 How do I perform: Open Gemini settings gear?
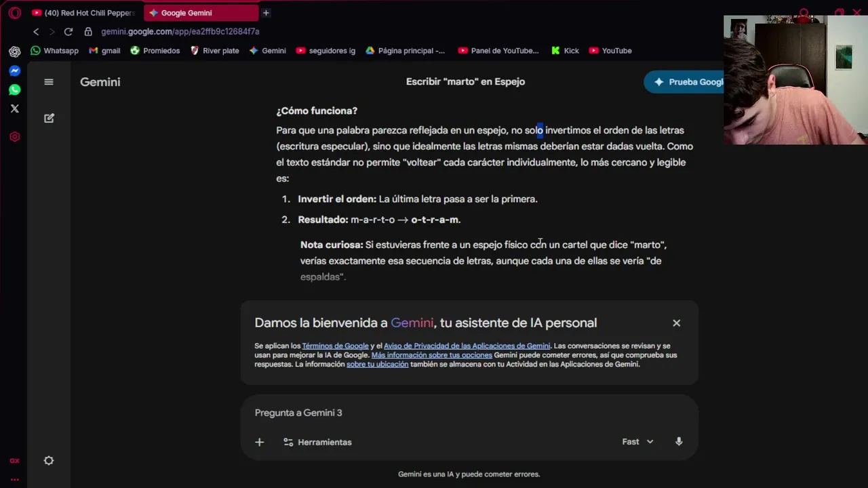click(x=49, y=461)
